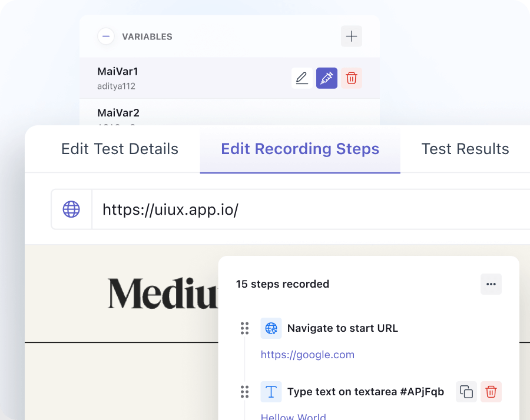Collapse the Variables section with minus icon

[106, 36]
